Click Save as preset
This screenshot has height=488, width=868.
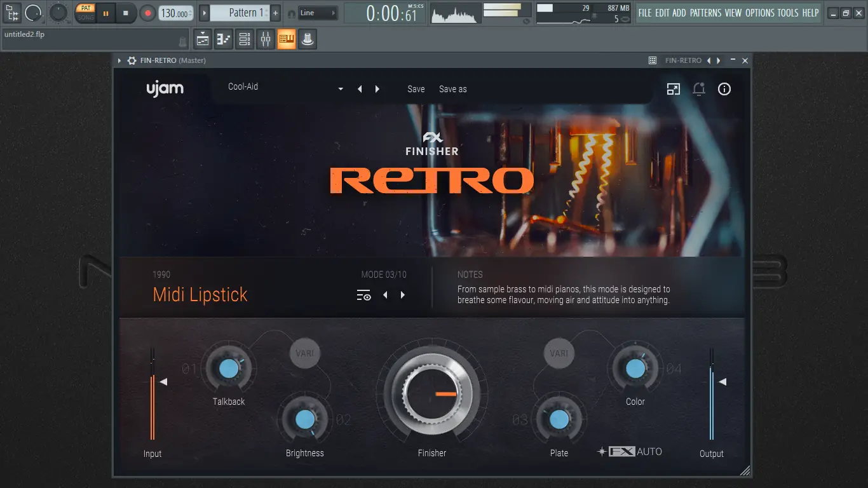point(453,89)
